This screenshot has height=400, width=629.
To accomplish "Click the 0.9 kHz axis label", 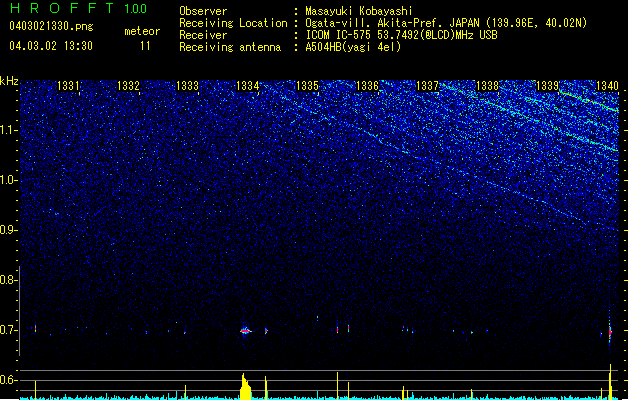I will pyautogui.click(x=9, y=230).
